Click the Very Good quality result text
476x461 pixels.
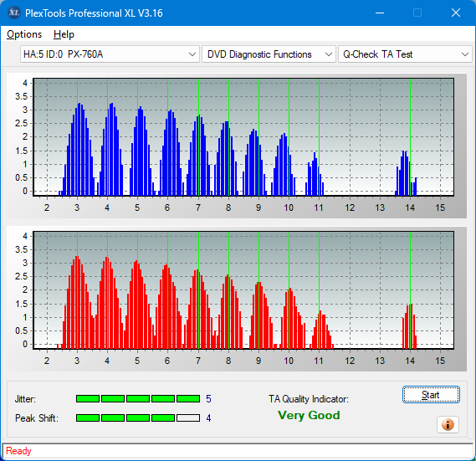point(309,415)
